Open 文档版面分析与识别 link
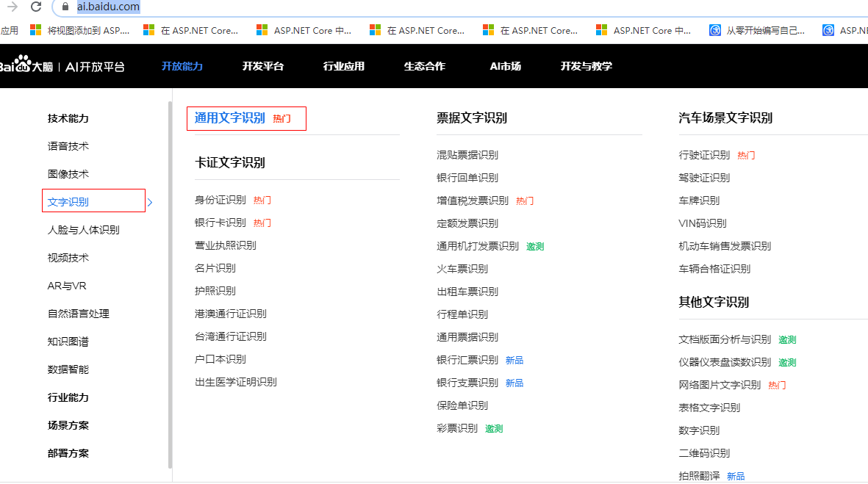 [x=725, y=339]
